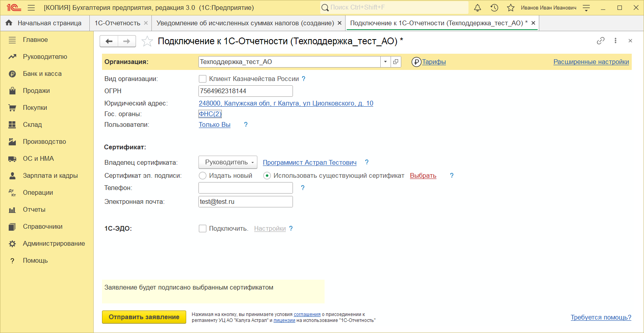The width and height of the screenshot is (644, 333).
Task: Show help question mark next to Настройки 1С-ЭДО
Action: (291, 228)
